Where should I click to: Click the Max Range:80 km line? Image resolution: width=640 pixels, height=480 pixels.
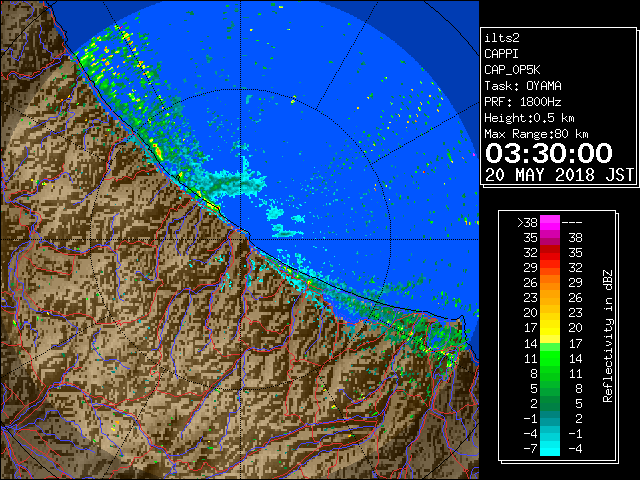[x=536, y=134]
